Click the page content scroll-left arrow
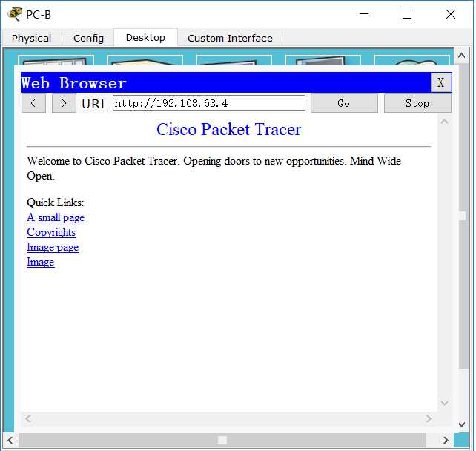Screen dimensions: 476x451 click(28, 419)
